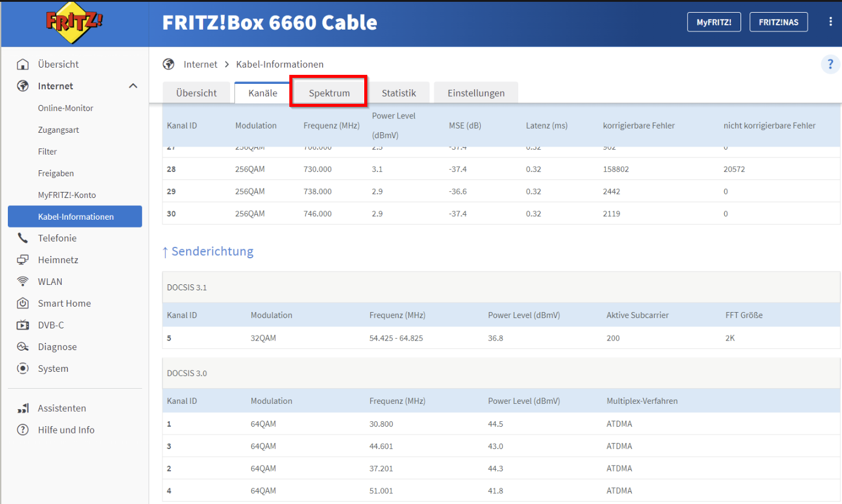Click the 41.8 power level value
Image resolution: width=842 pixels, height=504 pixels.
tap(496, 491)
